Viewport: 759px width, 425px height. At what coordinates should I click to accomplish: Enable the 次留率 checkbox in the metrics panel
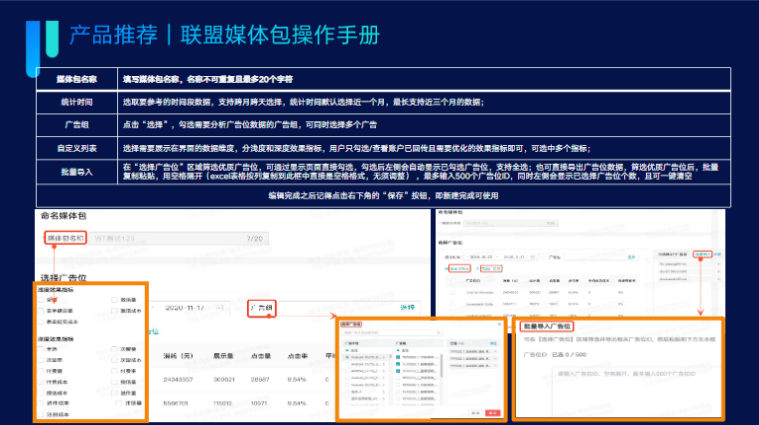[40, 359]
